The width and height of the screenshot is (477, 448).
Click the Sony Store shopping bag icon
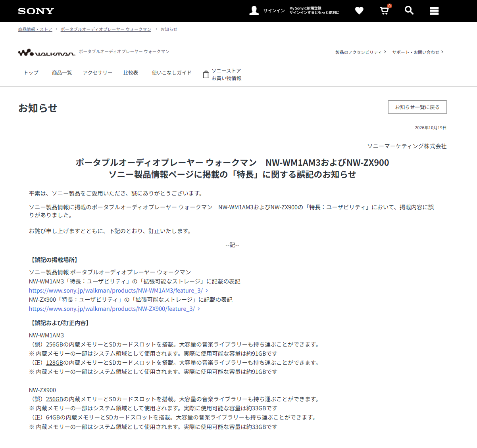coord(206,75)
